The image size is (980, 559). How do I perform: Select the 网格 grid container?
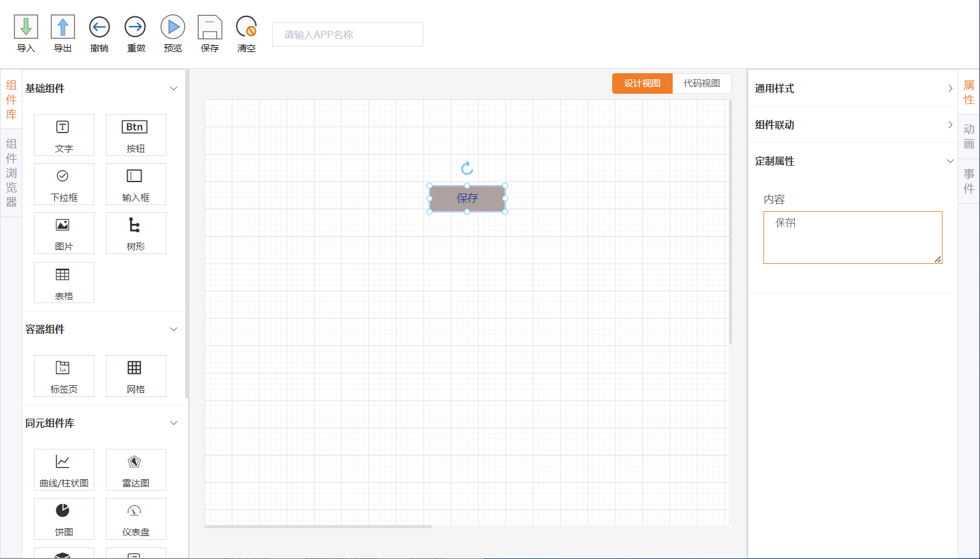(x=136, y=376)
